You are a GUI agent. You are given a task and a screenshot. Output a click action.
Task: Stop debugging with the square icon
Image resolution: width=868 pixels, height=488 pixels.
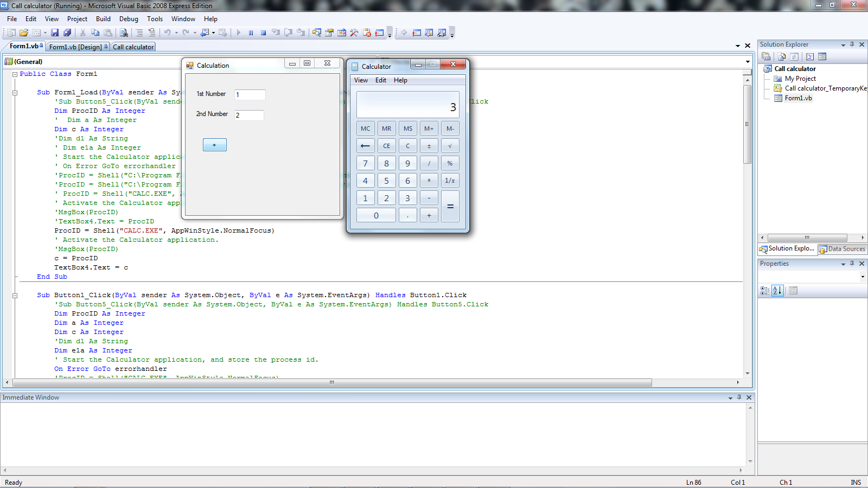click(x=263, y=33)
